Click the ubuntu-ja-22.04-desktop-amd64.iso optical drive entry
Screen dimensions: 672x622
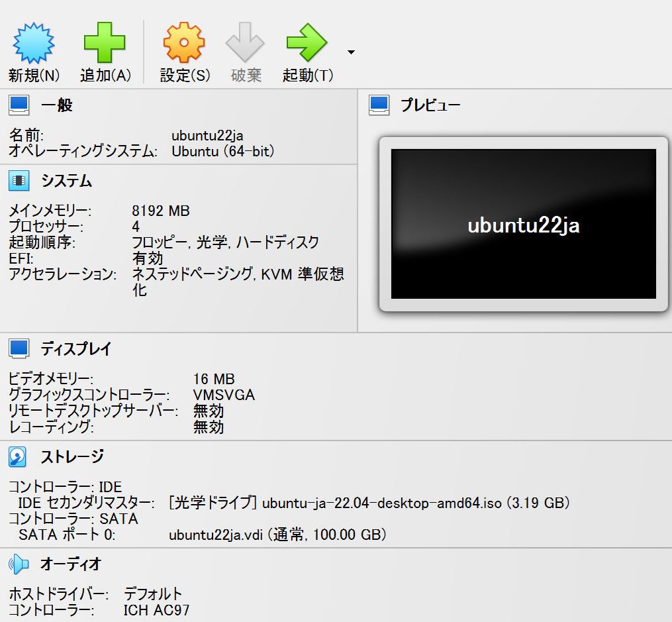(x=369, y=503)
